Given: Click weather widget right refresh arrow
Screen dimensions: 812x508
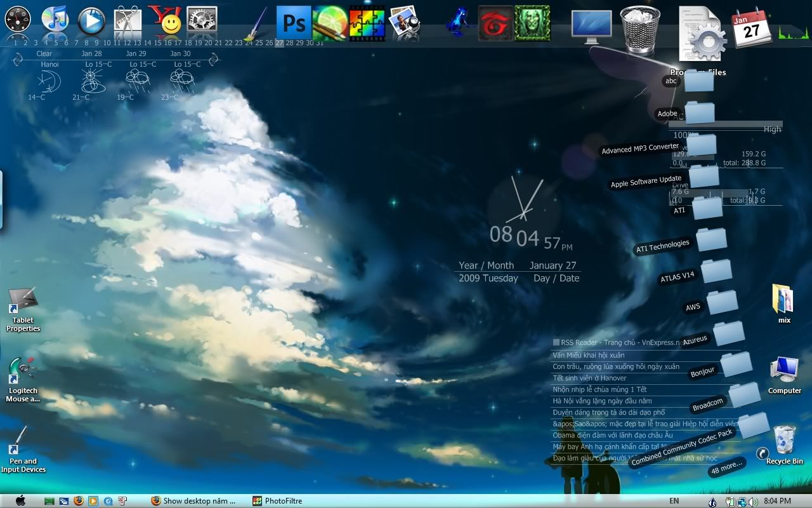Looking at the screenshot, I should 214,59.
